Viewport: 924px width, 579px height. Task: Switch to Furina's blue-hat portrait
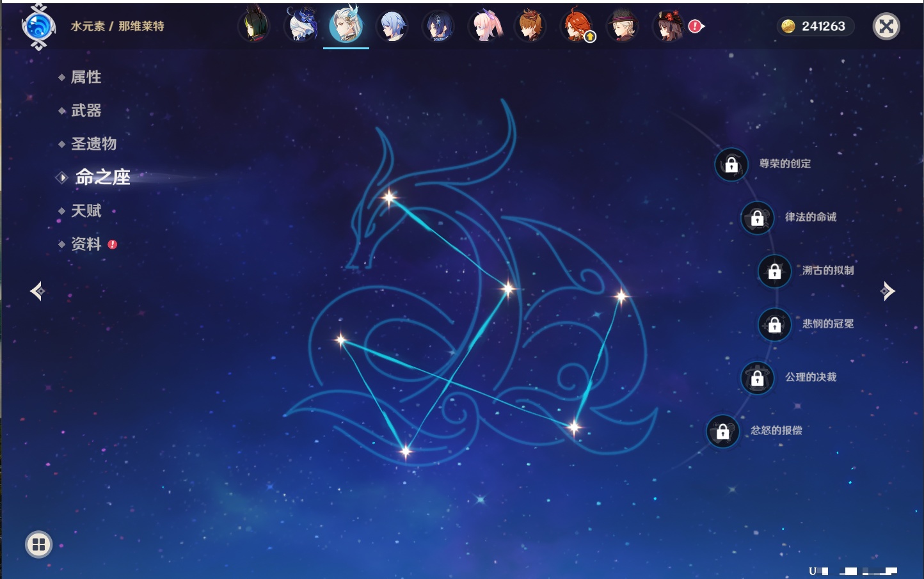[x=300, y=27]
